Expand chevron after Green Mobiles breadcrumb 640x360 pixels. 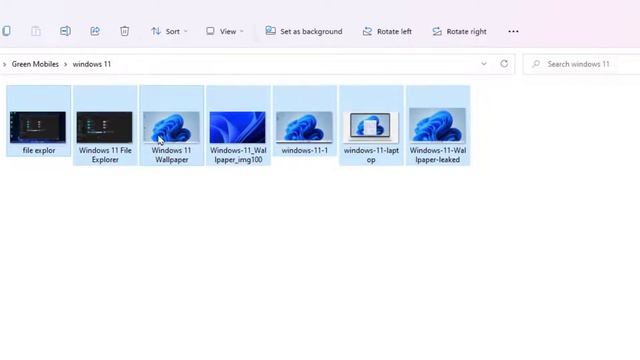(65, 64)
